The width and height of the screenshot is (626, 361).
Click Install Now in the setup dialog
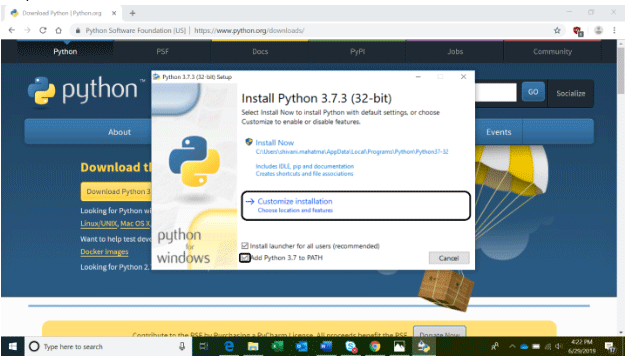(275, 143)
